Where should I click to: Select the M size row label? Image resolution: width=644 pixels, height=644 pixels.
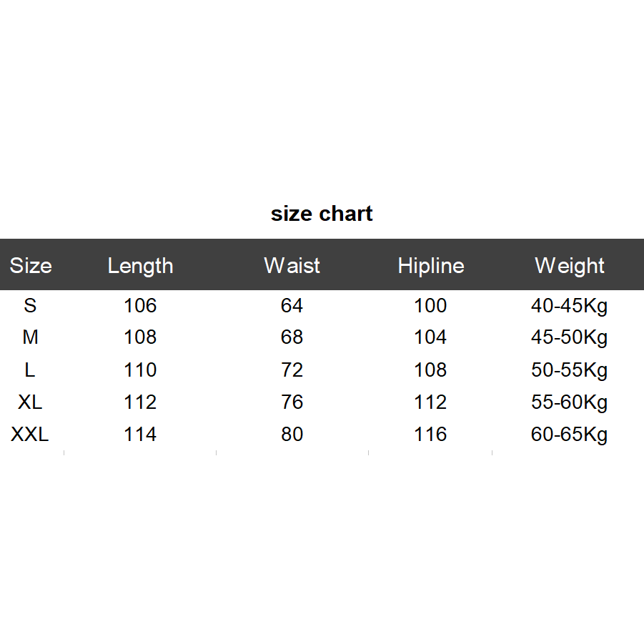click(30, 337)
